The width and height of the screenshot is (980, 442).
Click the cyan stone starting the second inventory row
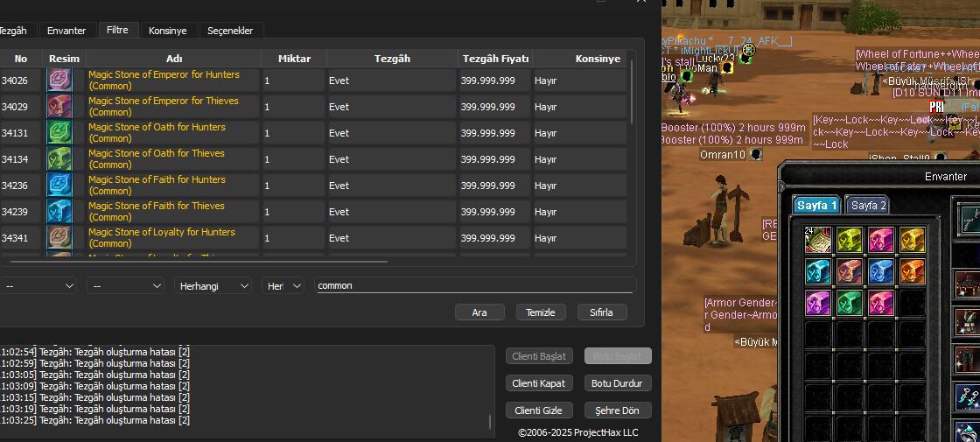(x=818, y=271)
